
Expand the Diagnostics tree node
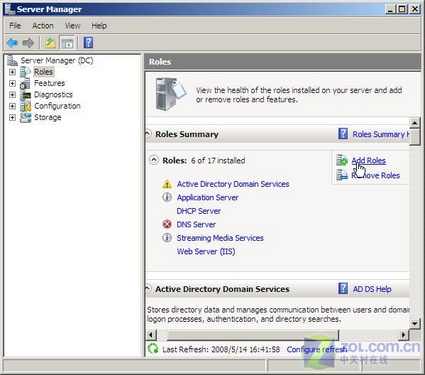12,95
